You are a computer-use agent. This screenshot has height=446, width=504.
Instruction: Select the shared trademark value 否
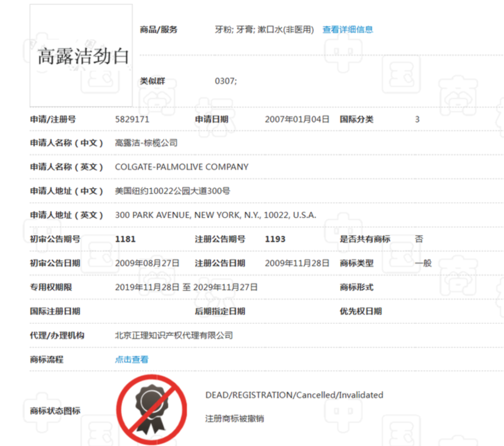[419, 239]
